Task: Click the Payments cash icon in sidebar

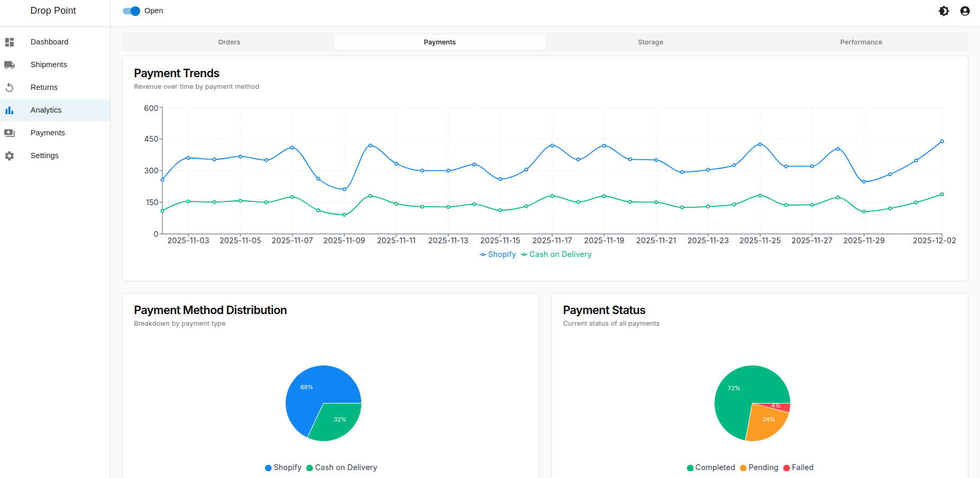Action: (10, 133)
